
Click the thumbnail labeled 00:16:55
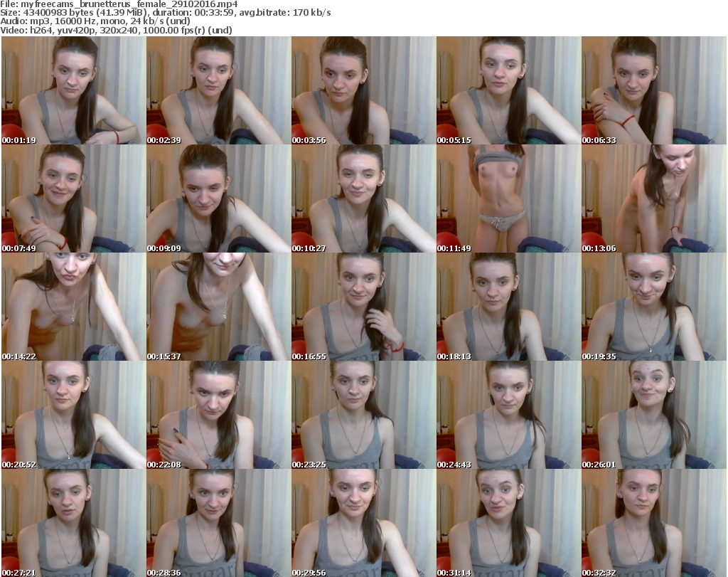pyautogui.click(x=363, y=307)
